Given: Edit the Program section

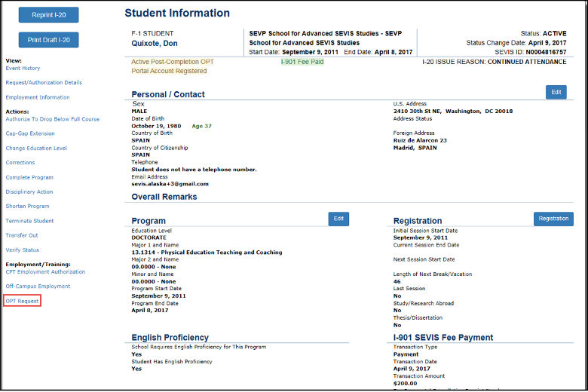Looking at the screenshot, I should [338, 219].
